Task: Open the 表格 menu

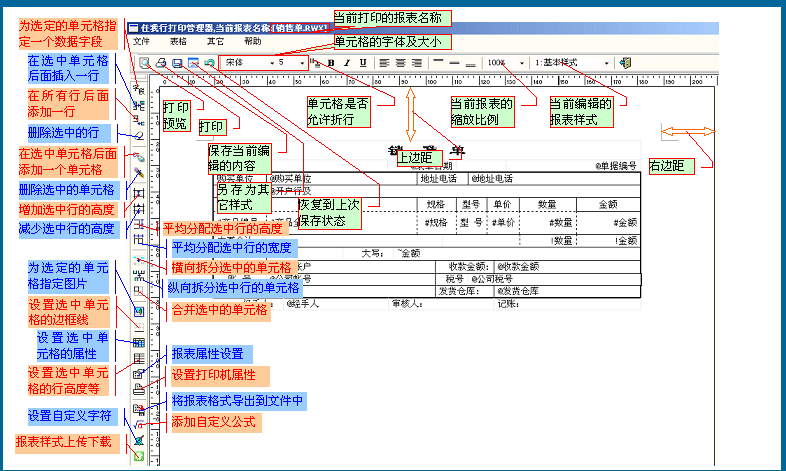Action: 178,42
